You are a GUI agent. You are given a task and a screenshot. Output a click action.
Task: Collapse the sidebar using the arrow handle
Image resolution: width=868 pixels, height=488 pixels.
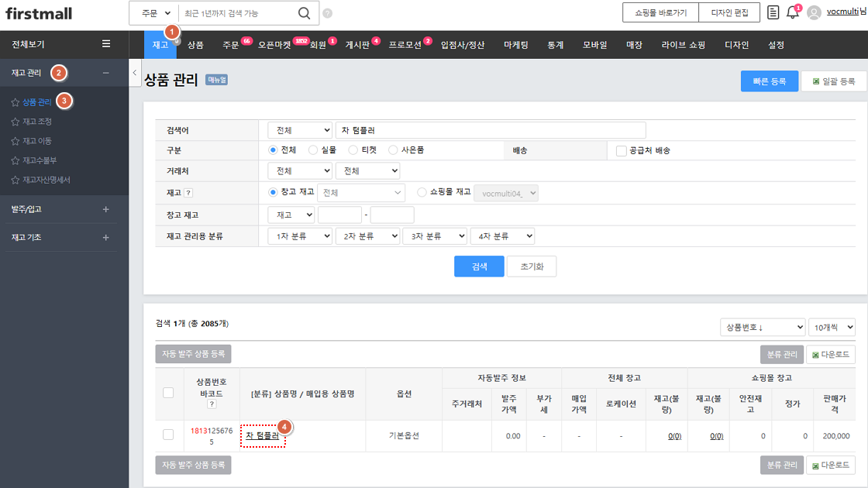tap(134, 73)
